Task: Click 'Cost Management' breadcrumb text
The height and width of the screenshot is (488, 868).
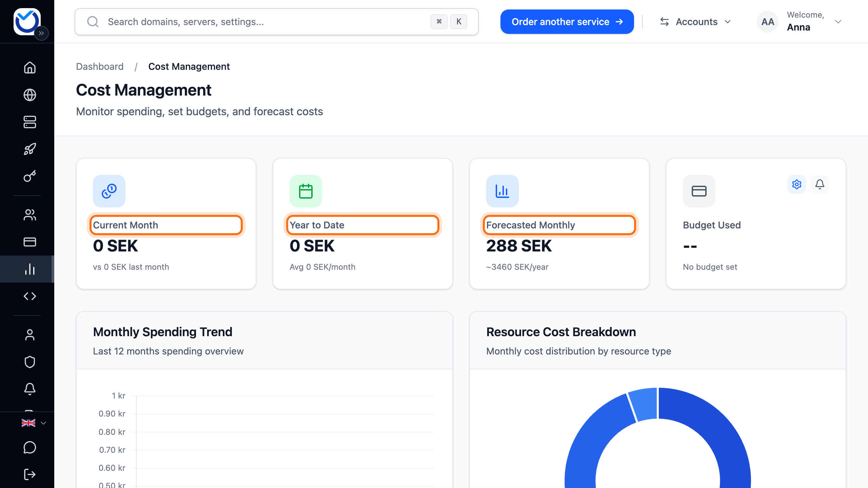Action: click(189, 66)
